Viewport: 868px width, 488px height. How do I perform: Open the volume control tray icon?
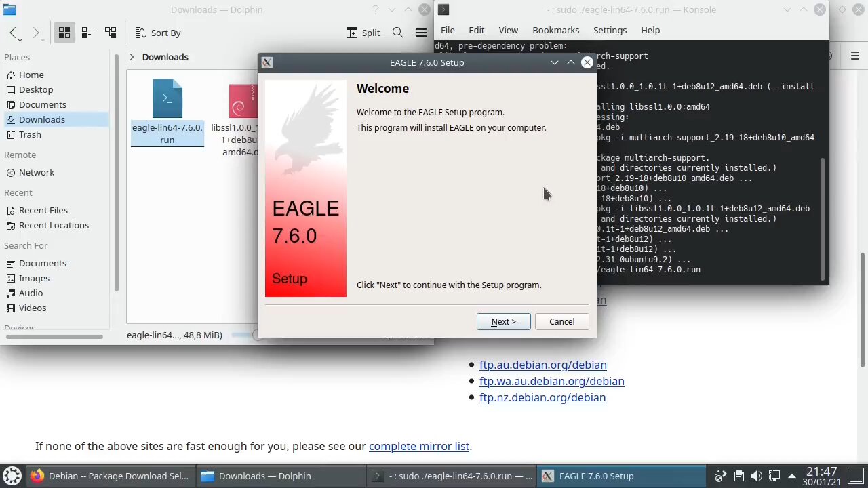(757, 476)
